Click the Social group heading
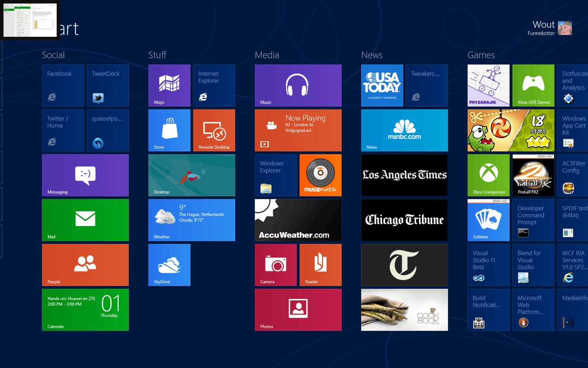The image size is (588, 368). click(x=53, y=55)
